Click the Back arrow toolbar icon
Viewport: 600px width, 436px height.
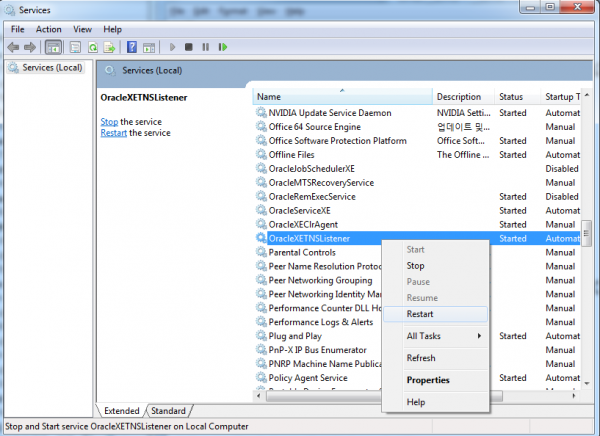click(x=15, y=46)
